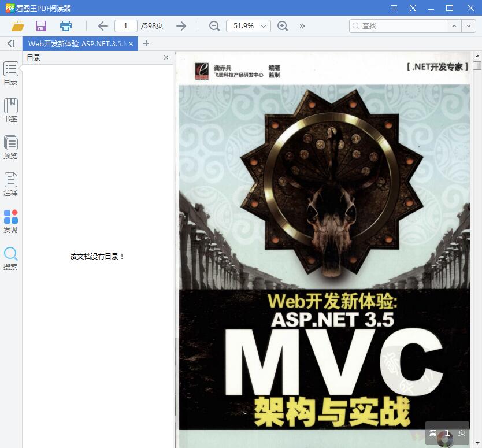Zoom out with the minus magnifier

pos(214,26)
